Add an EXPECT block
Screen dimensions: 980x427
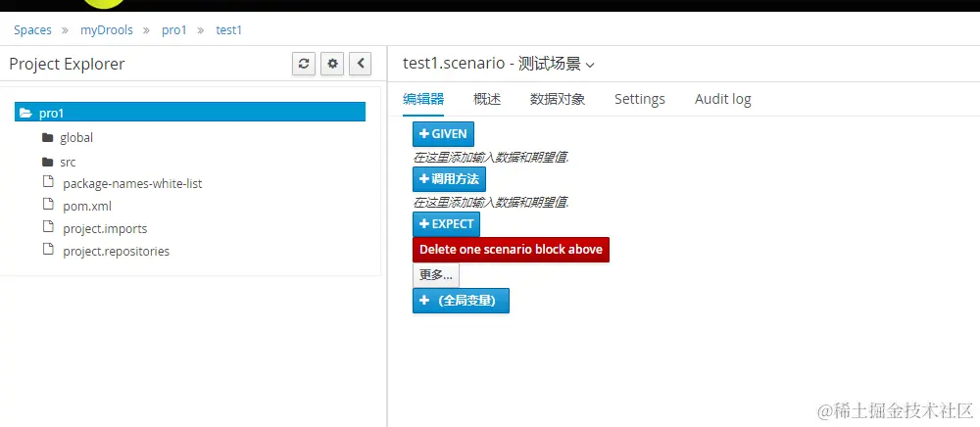click(x=446, y=224)
